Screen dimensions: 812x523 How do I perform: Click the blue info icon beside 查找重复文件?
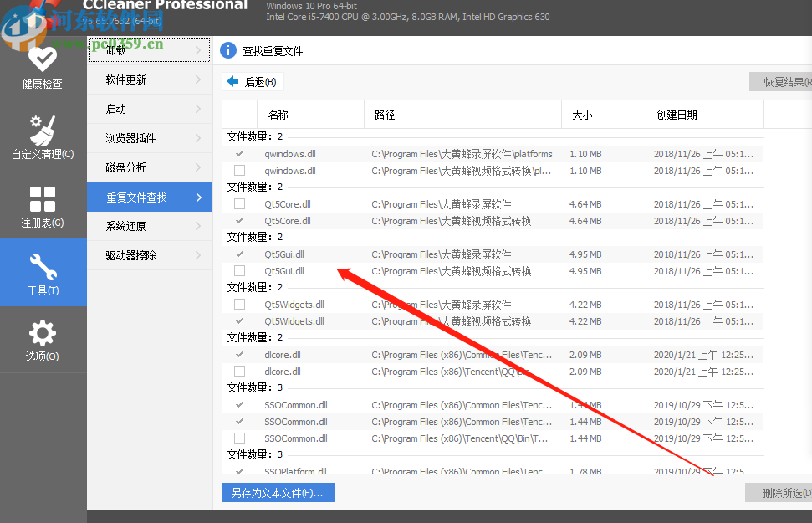pyautogui.click(x=227, y=49)
